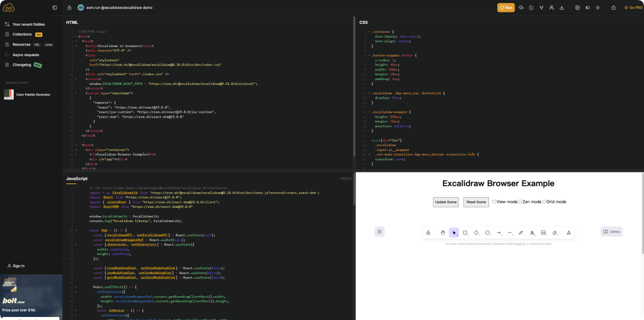644x320 pixels.
Task: Collapse the sidebar with the panel icon
Action: coord(55,7)
